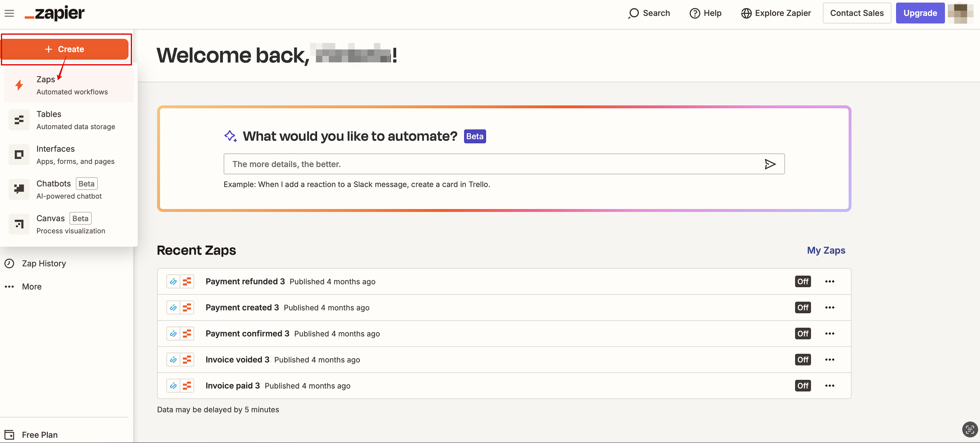
Task: Click the Canvas icon
Action: [x=19, y=224]
